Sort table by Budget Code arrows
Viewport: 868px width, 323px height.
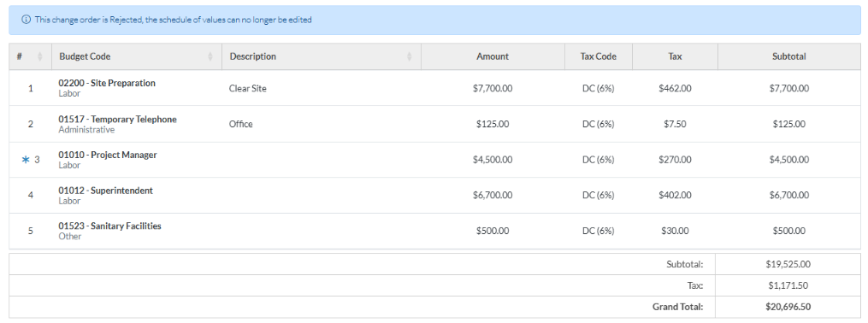210,56
